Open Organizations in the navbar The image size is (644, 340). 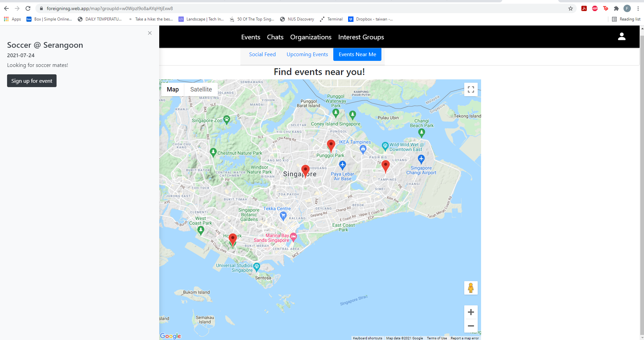tap(311, 37)
